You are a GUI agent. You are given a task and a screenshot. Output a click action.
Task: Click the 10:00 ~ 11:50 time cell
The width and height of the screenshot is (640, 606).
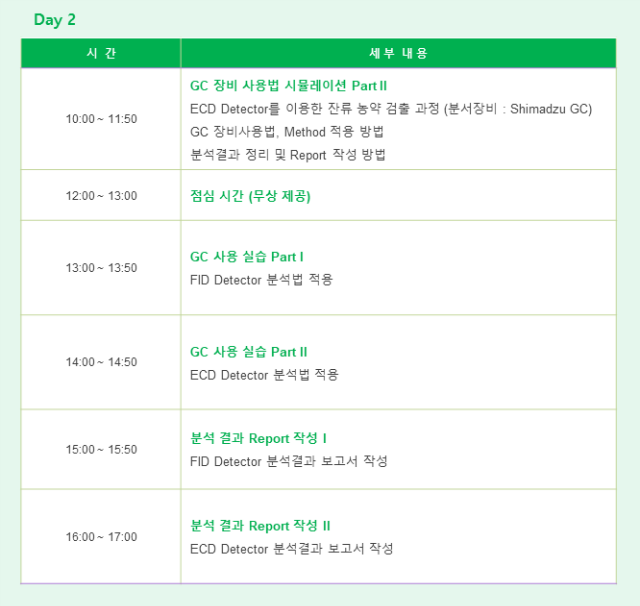101,119
